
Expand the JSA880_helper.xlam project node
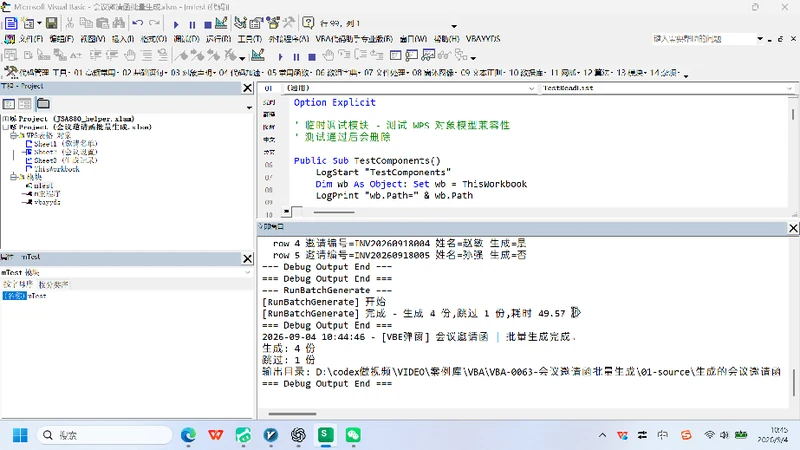click(x=6, y=118)
